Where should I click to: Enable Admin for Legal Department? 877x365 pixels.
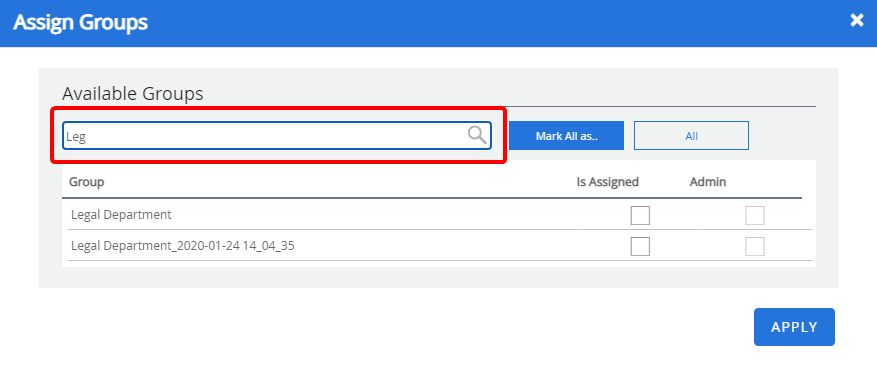click(x=755, y=215)
